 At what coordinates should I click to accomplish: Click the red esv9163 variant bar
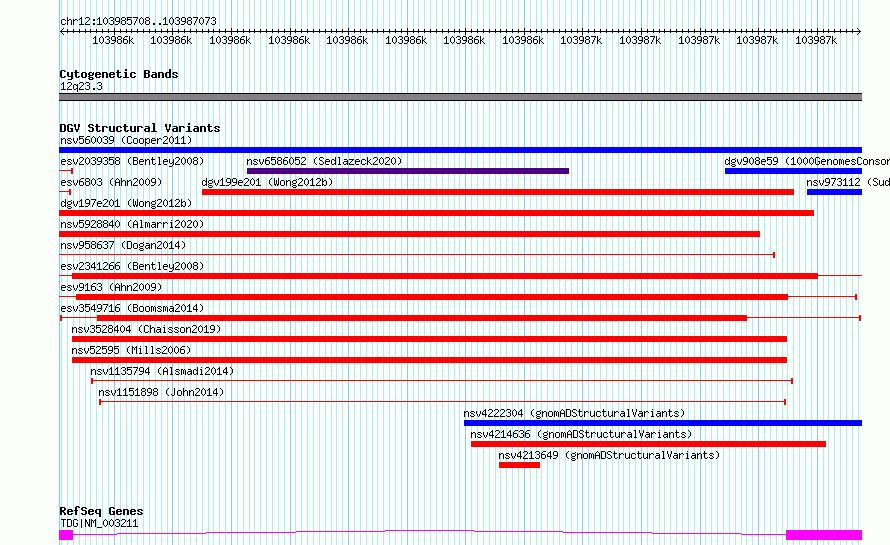[x=432, y=297]
